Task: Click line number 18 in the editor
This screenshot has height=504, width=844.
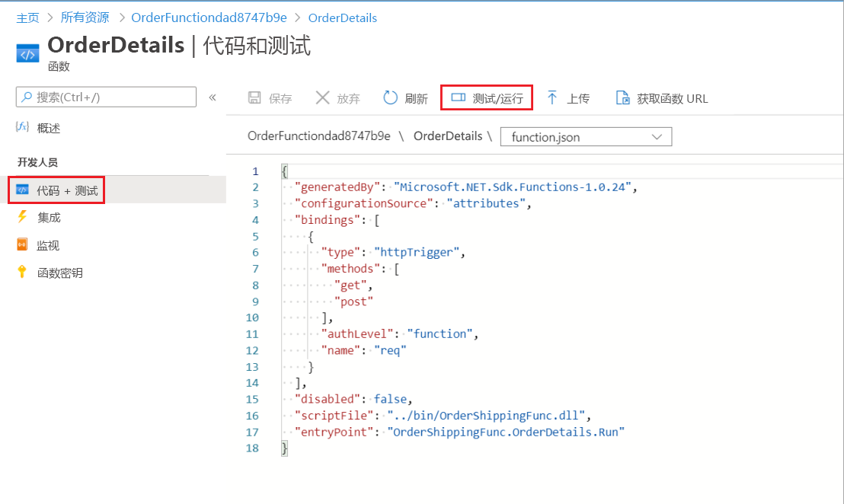Action: tap(252, 448)
